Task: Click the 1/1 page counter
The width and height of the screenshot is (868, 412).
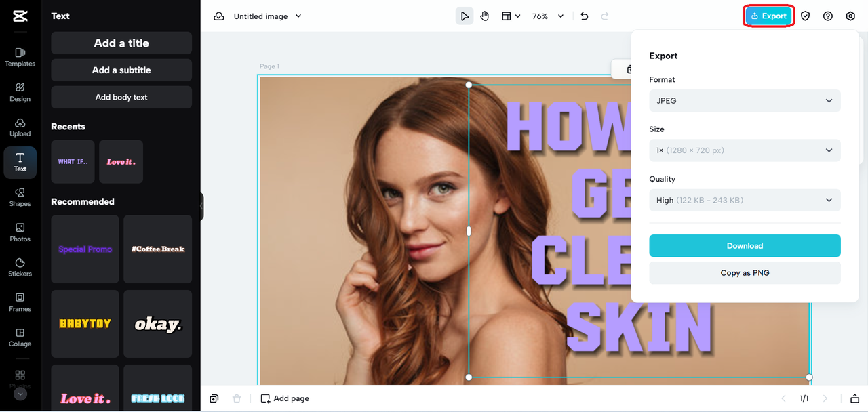Action: tap(804, 398)
